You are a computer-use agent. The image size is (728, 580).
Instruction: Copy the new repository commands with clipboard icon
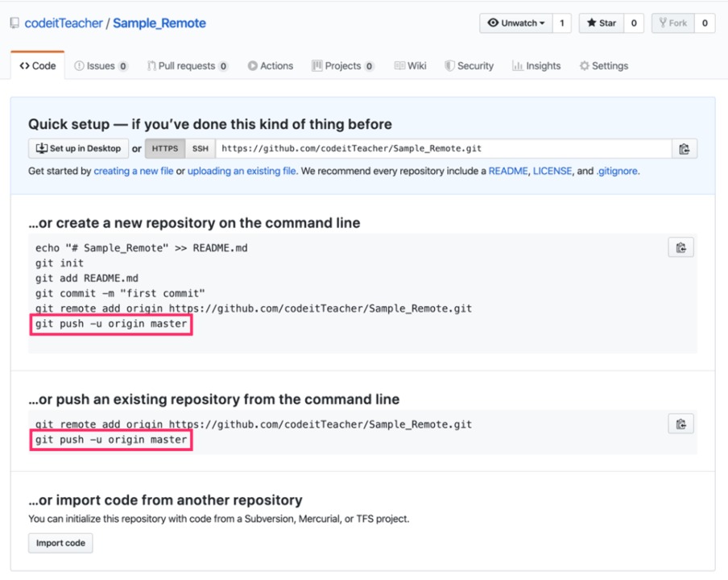tap(680, 247)
